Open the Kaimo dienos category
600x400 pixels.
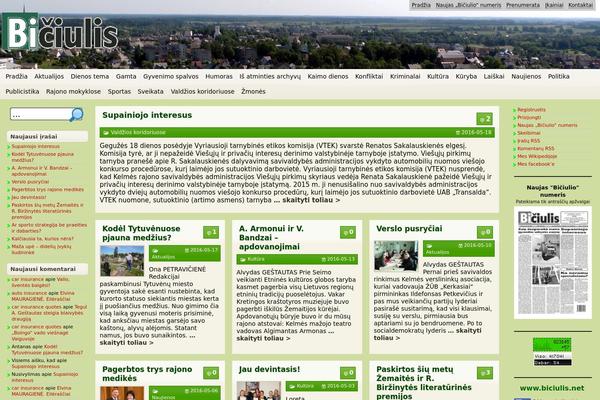pos(328,77)
